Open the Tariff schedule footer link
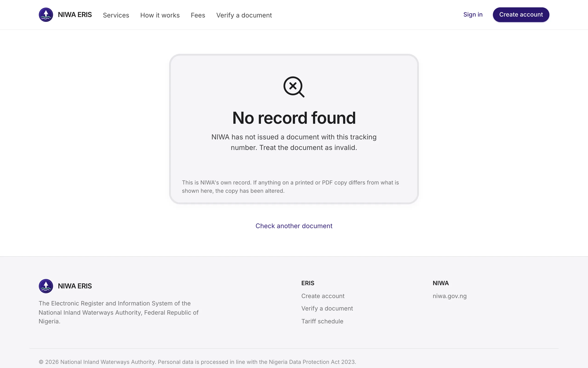 [x=322, y=321]
